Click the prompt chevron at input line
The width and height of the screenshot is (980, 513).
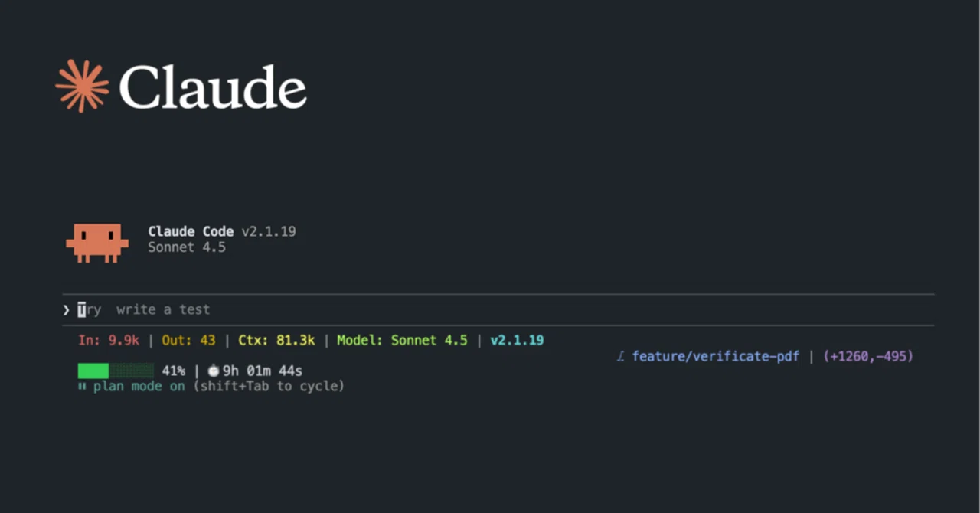coord(67,309)
